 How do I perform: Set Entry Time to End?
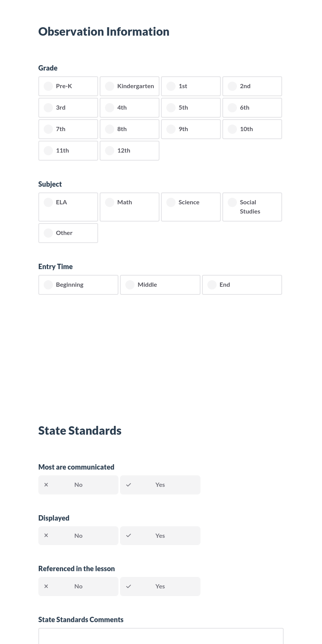tap(242, 284)
